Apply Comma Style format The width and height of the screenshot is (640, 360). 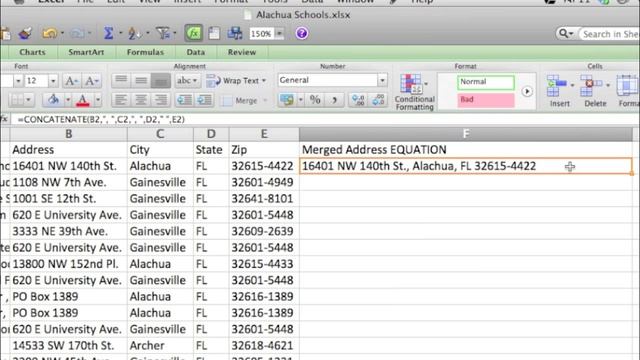click(x=334, y=100)
